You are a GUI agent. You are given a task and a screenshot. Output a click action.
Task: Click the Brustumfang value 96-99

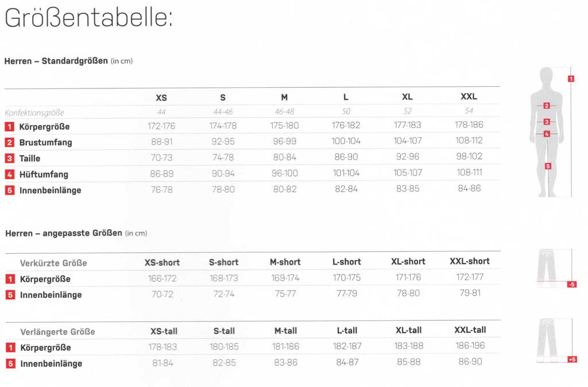(x=284, y=141)
